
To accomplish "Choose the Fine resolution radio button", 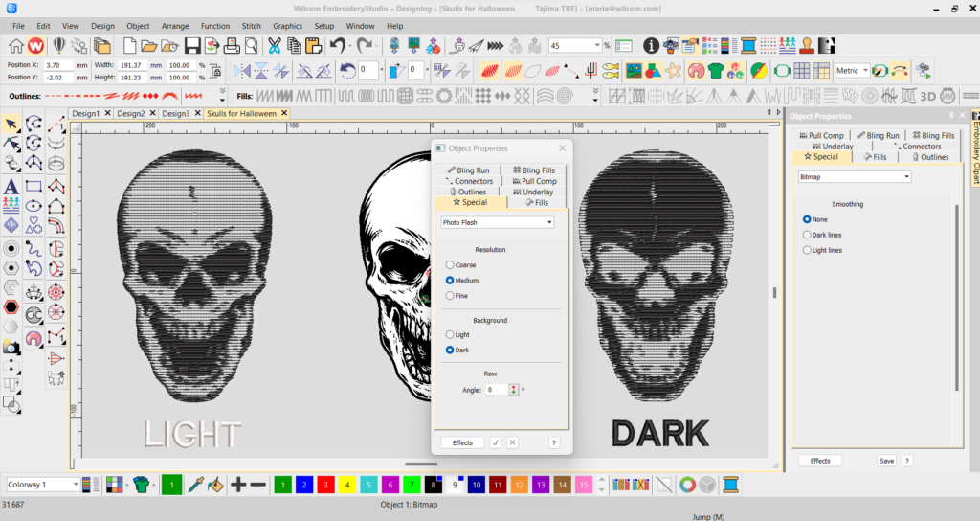I will pyautogui.click(x=450, y=296).
